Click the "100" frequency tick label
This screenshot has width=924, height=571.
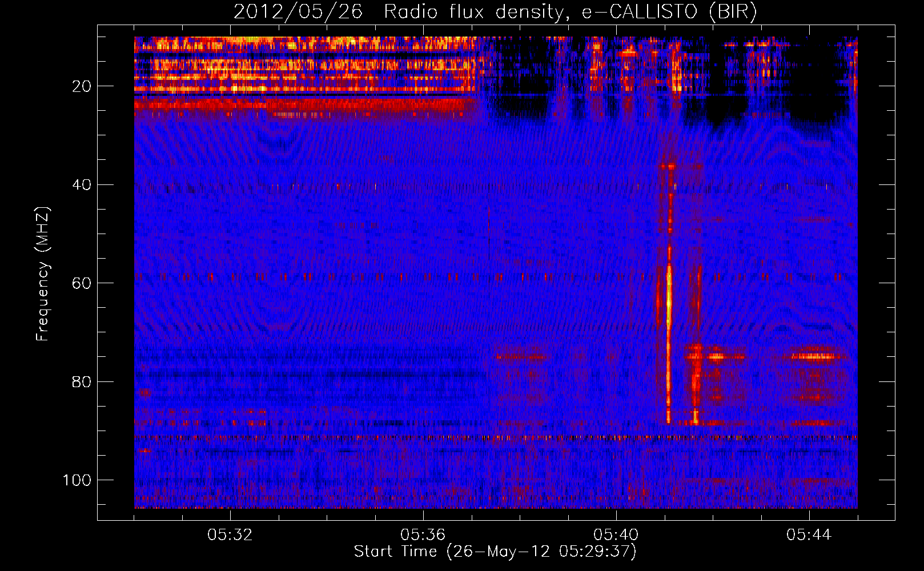pos(77,480)
